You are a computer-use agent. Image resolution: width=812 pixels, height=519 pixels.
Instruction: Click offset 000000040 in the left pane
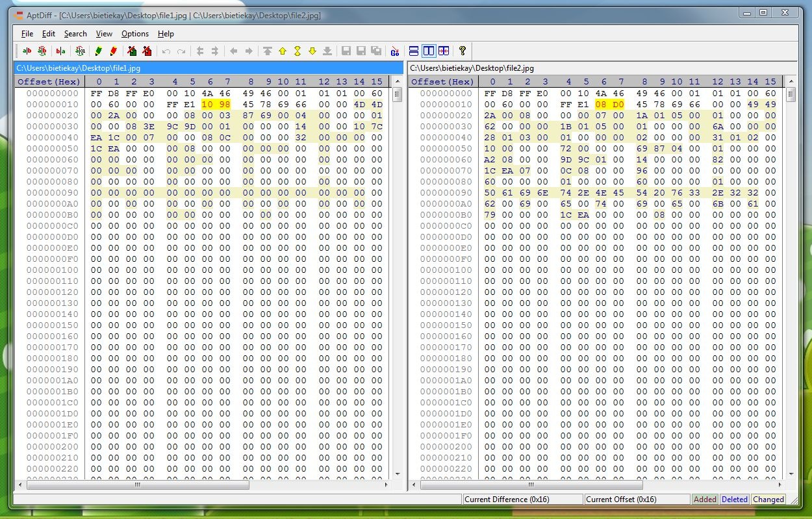[x=52, y=138]
